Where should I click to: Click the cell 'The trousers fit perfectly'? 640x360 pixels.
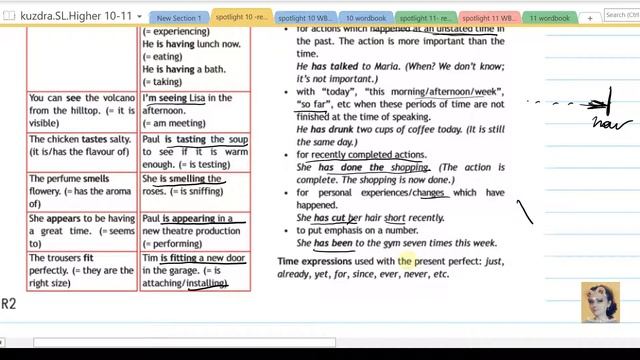click(x=82, y=271)
